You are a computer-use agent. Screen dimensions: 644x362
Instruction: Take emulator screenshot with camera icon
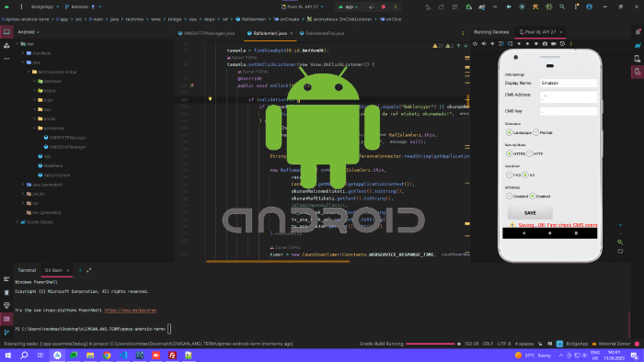coord(545,43)
